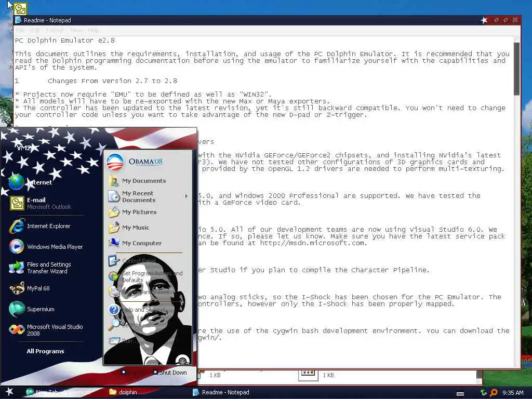Open Notepad Help menu
This screenshot has width=532, height=399.
click(x=93, y=31)
